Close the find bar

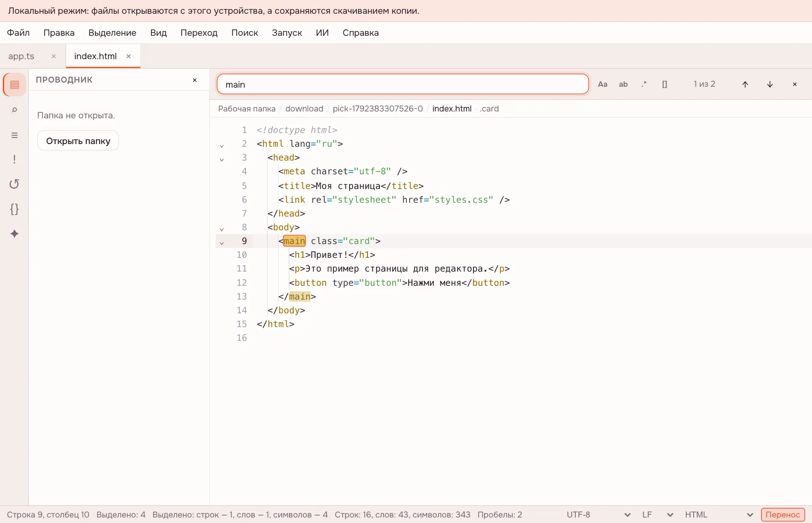[795, 84]
